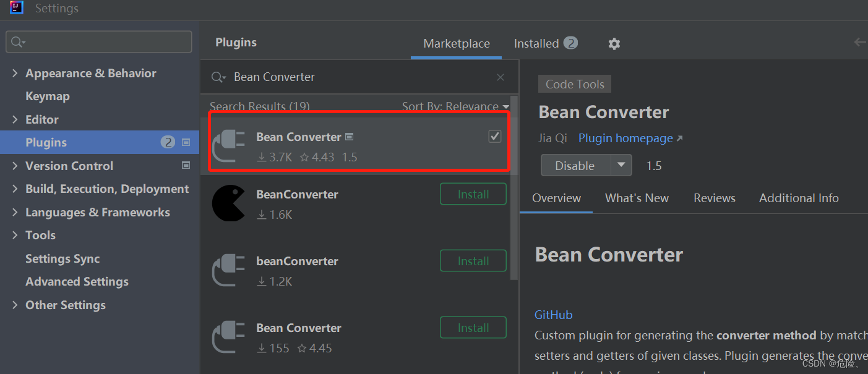Uncheck the Bean Converter enabled checkbox
This screenshot has width=868, height=374.
pyautogui.click(x=494, y=136)
